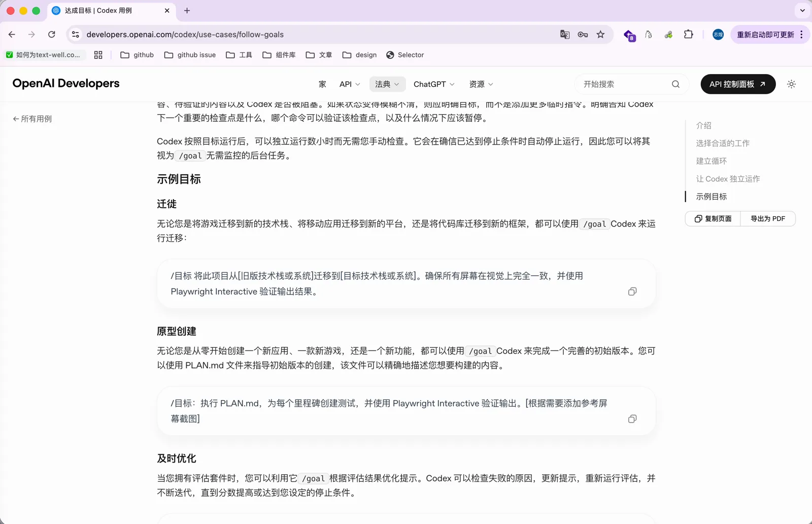
Task: Jump to 介绍 section in sidebar
Action: (703, 125)
